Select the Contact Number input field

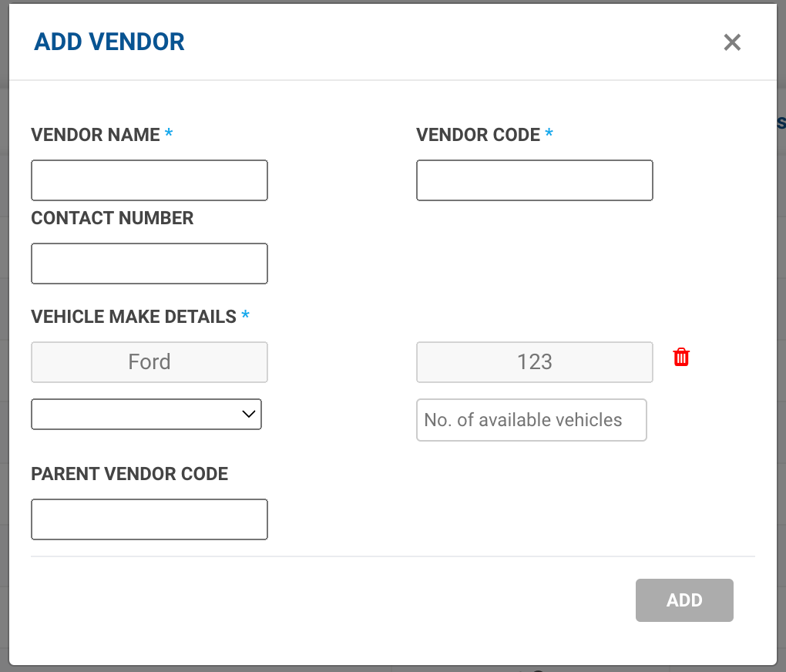click(149, 264)
